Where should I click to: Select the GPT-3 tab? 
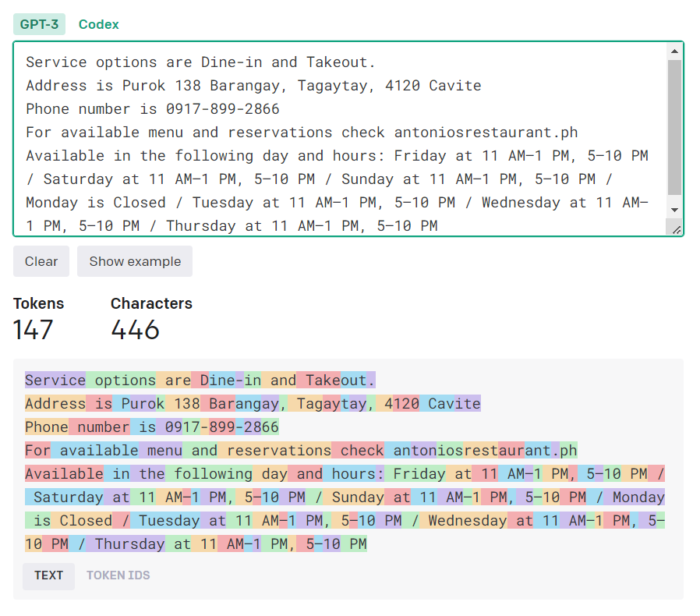(x=39, y=24)
